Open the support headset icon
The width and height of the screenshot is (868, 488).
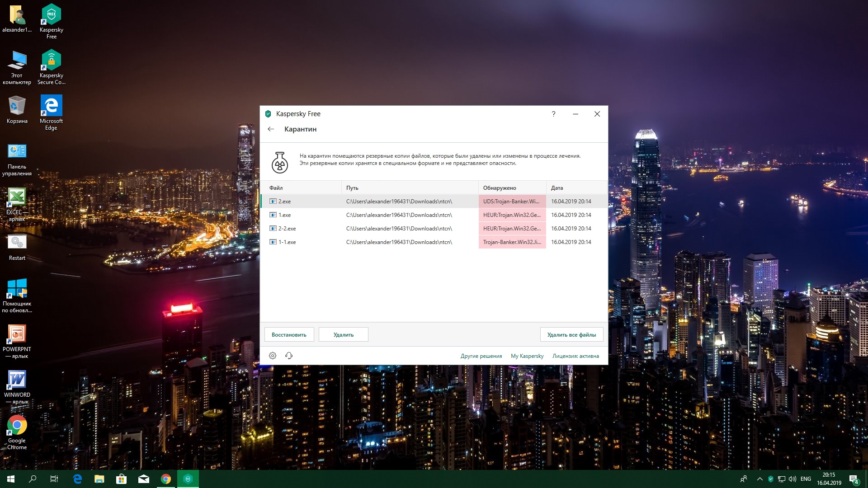tap(289, 356)
